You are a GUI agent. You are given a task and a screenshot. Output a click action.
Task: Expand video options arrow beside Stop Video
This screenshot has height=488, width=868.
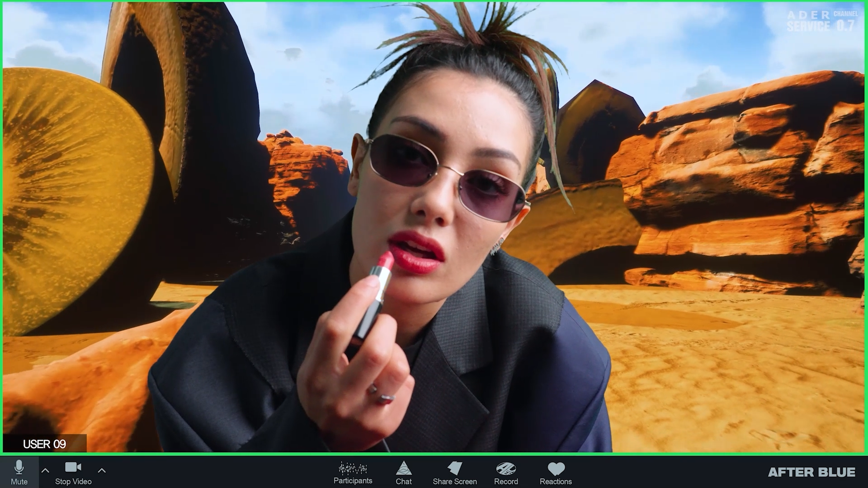click(x=102, y=470)
